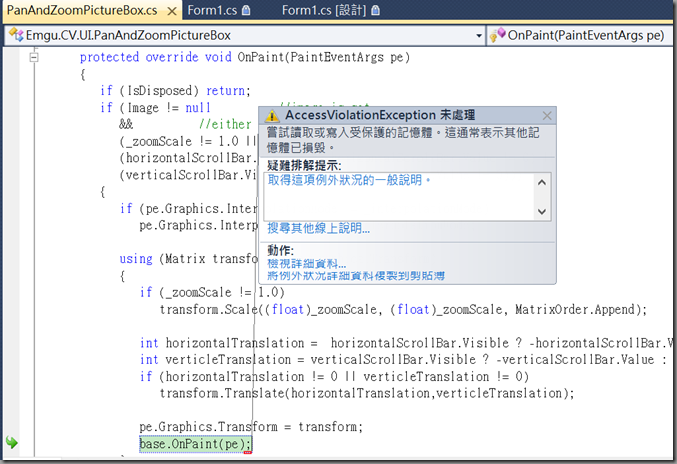The height and width of the screenshot is (464, 677).
Task: Click green current-statement arrow in margin
Action: [x=12, y=442]
